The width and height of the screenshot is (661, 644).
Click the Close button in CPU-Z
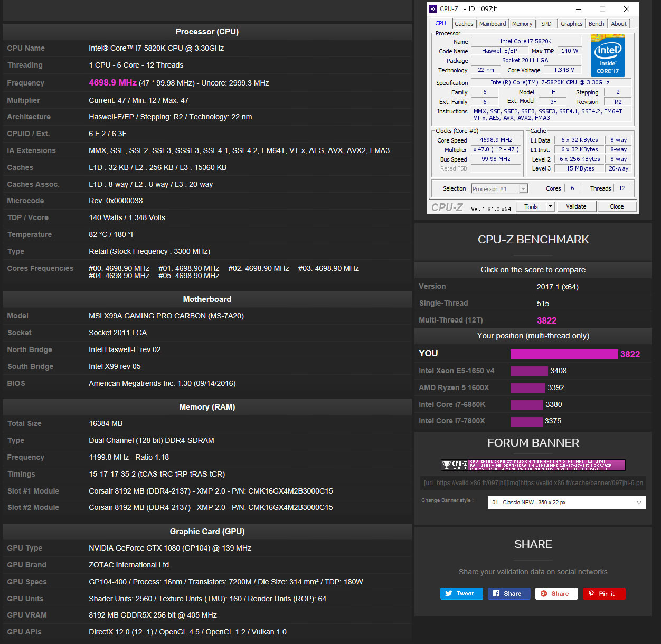click(617, 206)
